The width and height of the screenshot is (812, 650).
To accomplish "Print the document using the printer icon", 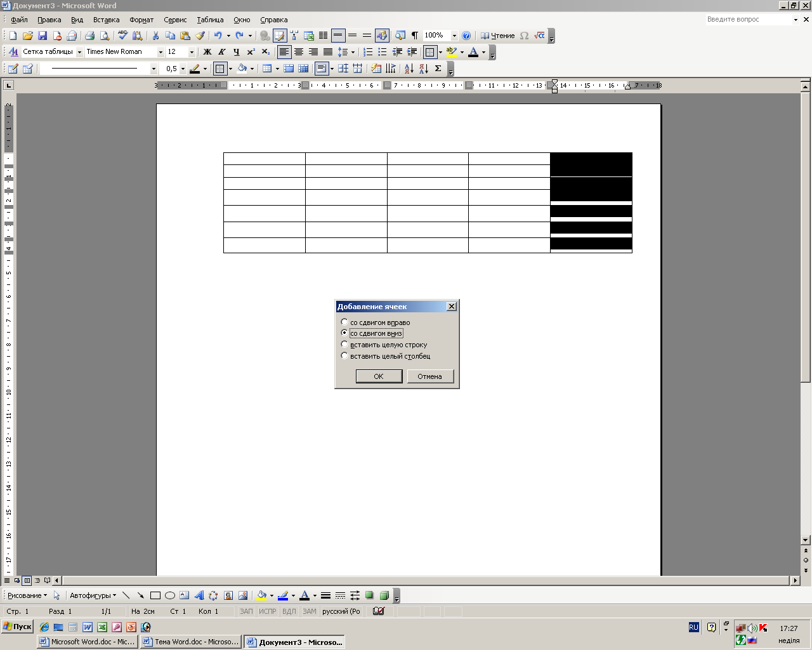I will tap(89, 36).
